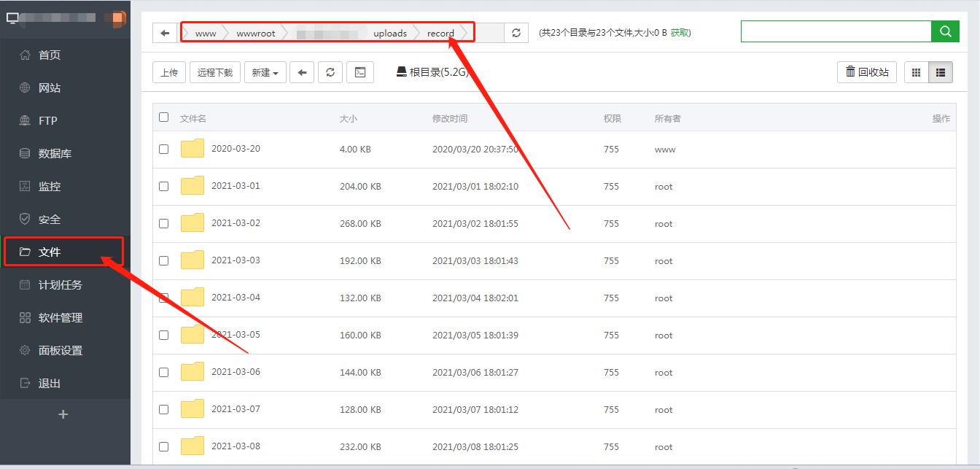Open the folder name 2021-03-05

coord(236,335)
